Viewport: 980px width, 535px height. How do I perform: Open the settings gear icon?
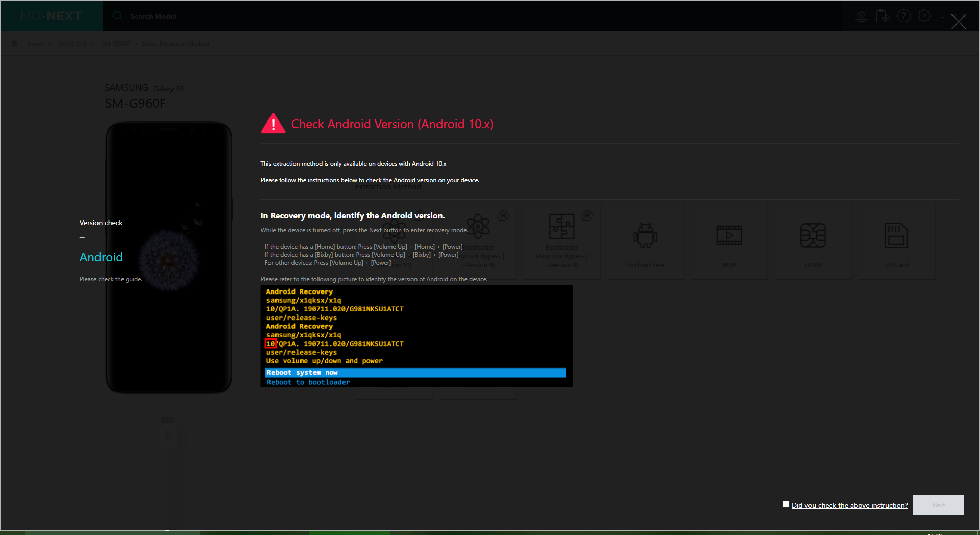coord(924,16)
